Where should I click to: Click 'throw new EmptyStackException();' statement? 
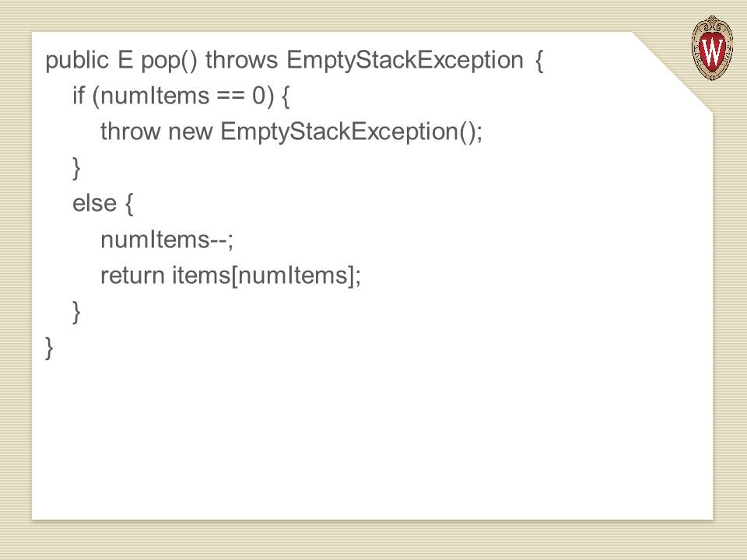292,132
